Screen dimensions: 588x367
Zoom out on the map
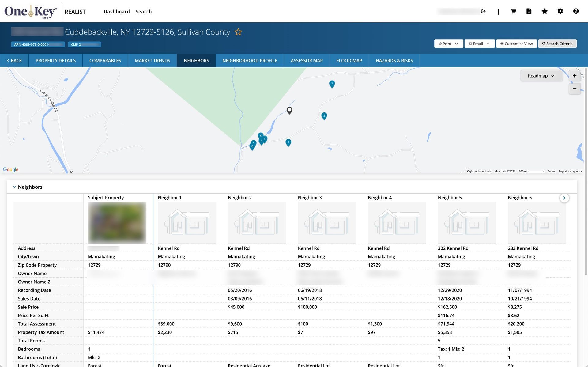click(575, 89)
